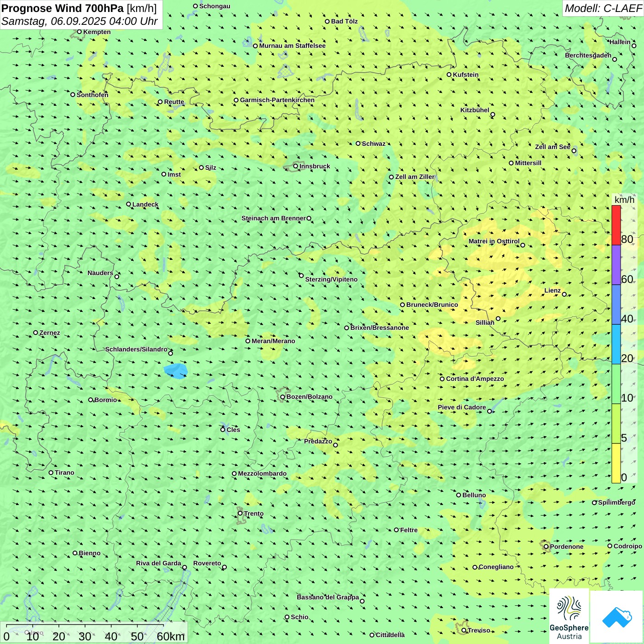Click the Nauders city label
644x644 pixels.
click(x=100, y=273)
